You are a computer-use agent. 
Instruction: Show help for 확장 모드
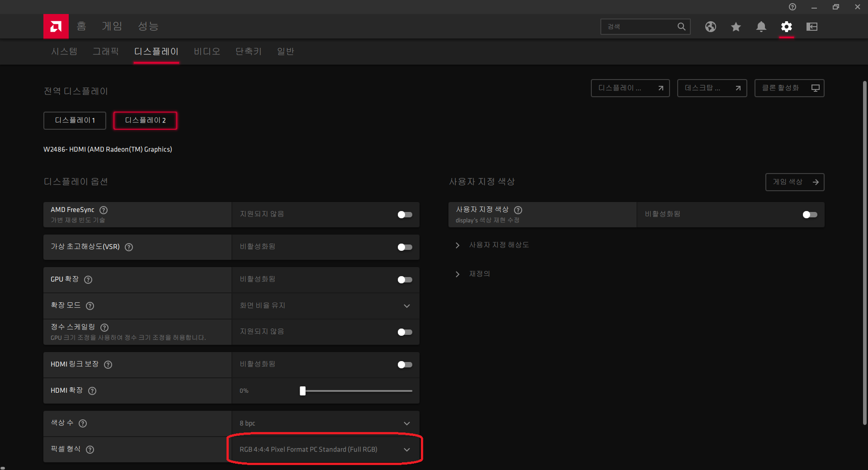90,306
